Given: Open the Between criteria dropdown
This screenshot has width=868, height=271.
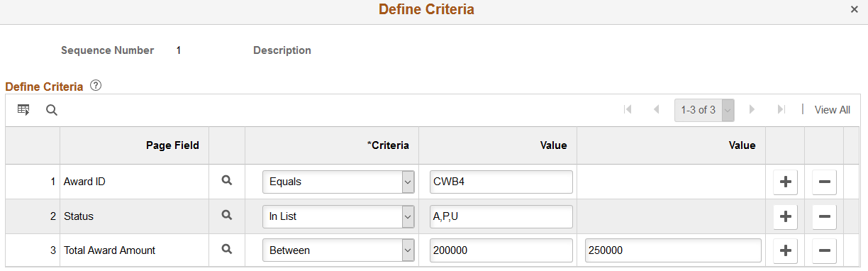Looking at the screenshot, I should click(338, 250).
